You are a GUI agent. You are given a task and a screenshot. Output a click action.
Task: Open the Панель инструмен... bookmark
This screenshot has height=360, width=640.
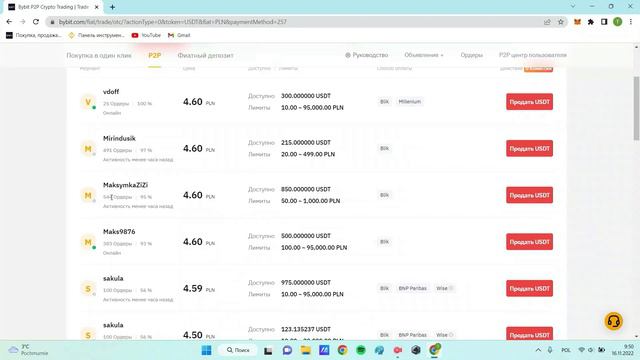pyautogui.click(x=96, y=35)
